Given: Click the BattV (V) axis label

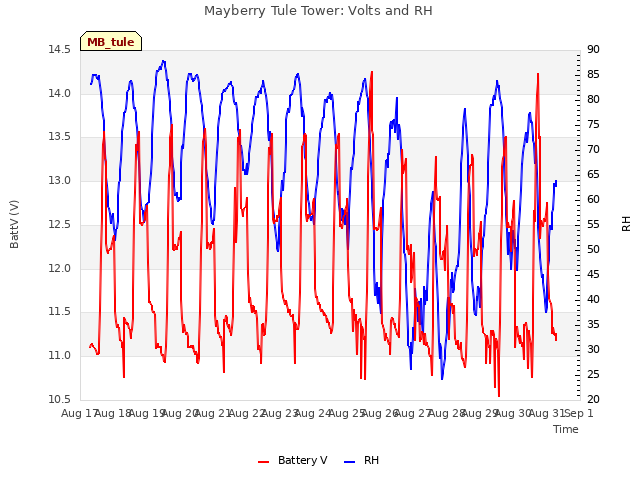Looking at the screenshot, I should click(x=14, y=224).
